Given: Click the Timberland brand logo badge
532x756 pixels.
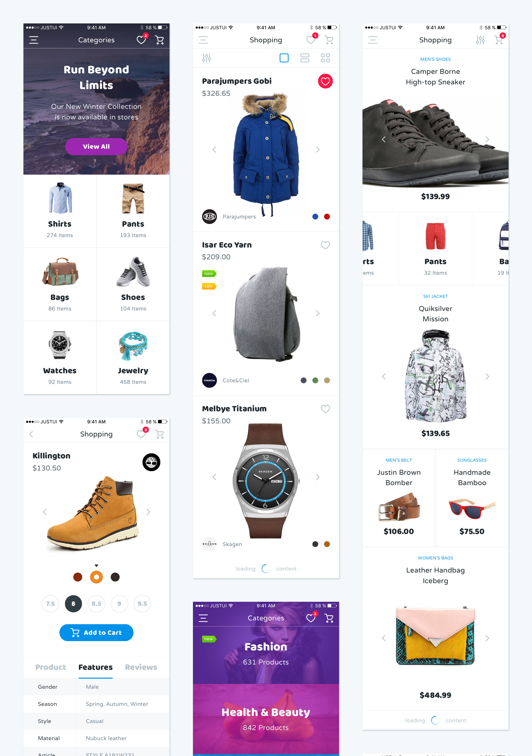Looking at the screenshot, I should pyautogui.click(x=151, y=462).
